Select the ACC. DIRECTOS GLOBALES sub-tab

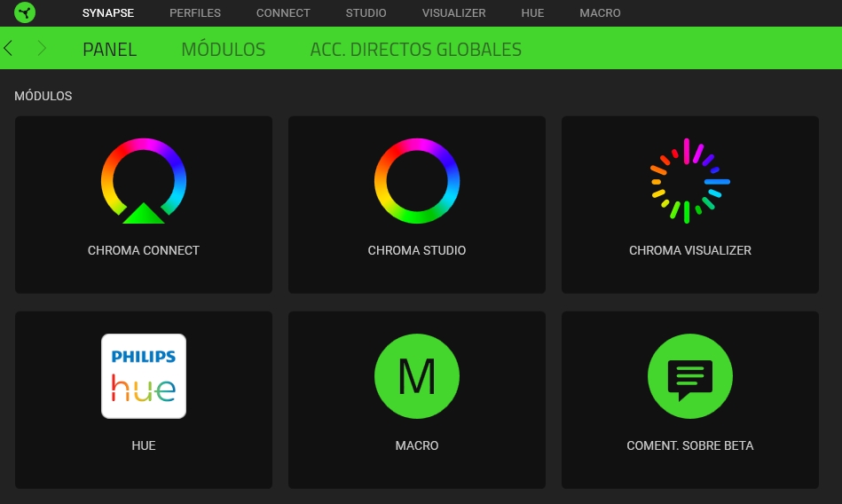(x=415, y=50)
